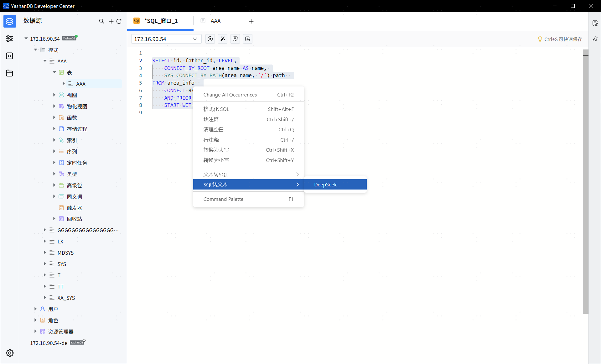Open the folder icon in left sidebar
The height and width of the screenshot is (364, 601).
[10, 73]
